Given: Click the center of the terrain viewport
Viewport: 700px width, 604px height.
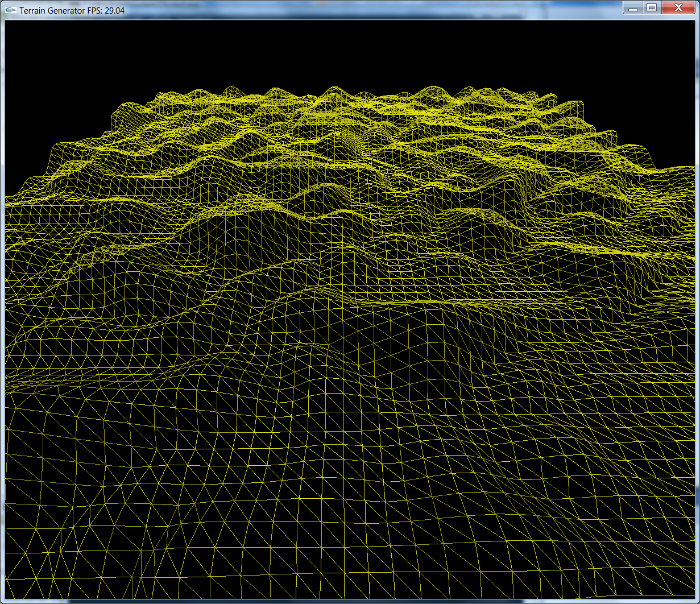Looking at the screenshot, I should (350, 310).
